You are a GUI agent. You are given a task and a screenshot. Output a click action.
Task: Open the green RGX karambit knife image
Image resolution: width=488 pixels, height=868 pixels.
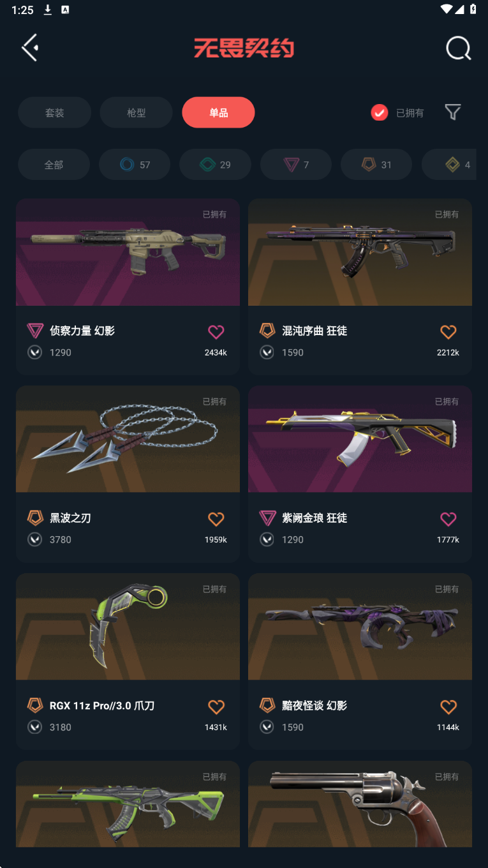tap(128, 627)
